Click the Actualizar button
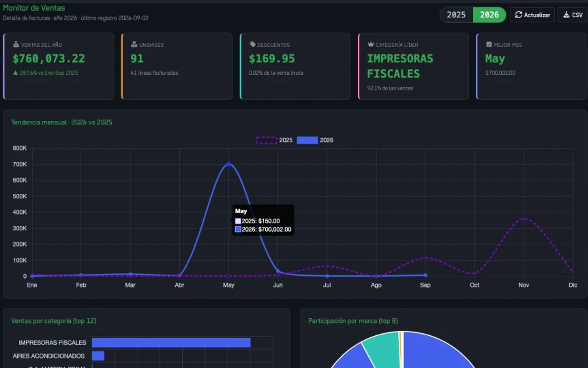The image size is (588, 368). [532, 15]
